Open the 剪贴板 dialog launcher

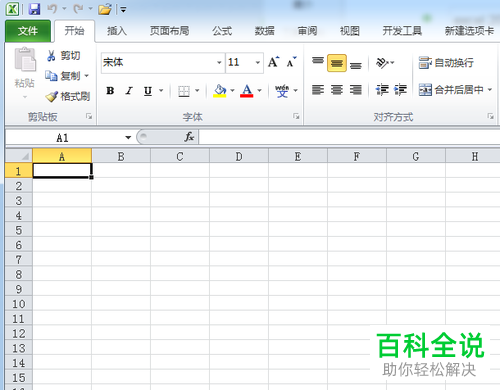(89, 116)
